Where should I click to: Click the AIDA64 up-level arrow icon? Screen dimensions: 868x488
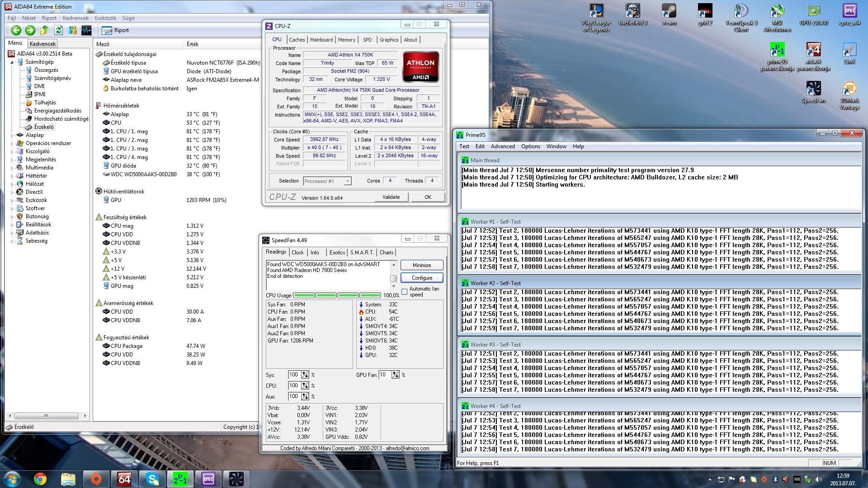coord(44,30)
